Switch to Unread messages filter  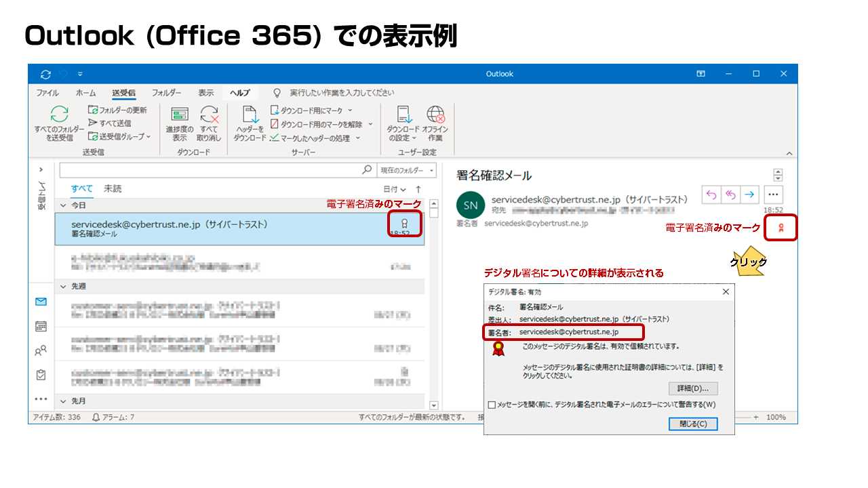pyautogui.click(x=113, y=189)
